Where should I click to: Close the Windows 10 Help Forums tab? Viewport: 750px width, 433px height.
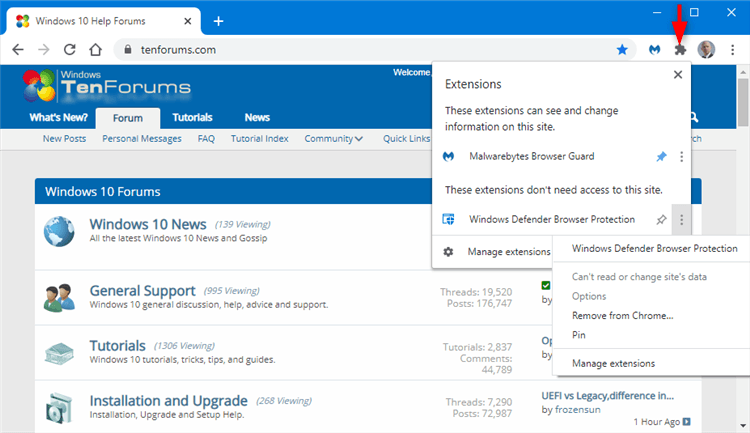click(188, 21)
